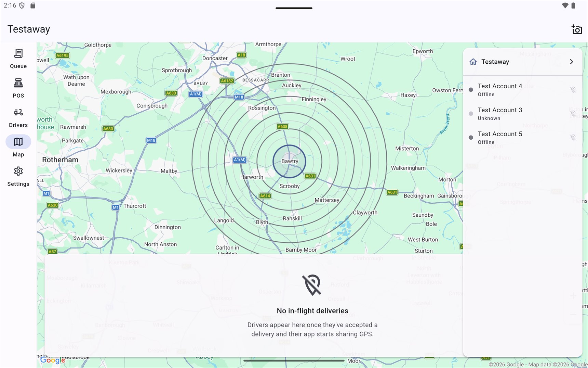Expand the Testaway panel chevron

tap(572, 62)
